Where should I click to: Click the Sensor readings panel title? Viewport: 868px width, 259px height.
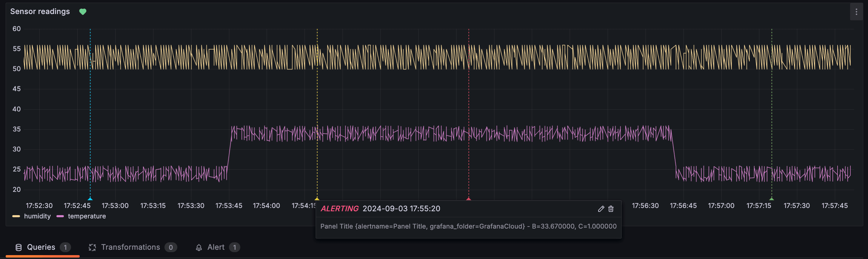coord(40,11)
